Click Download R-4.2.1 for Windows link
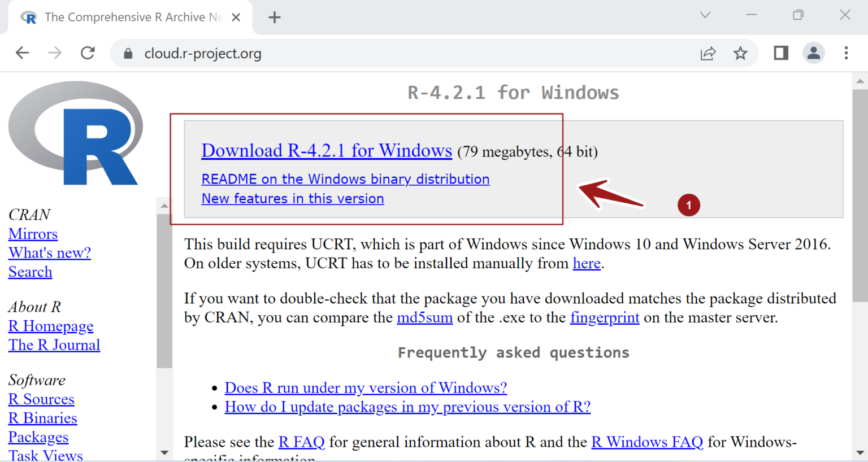This screenshot has width=868, height=462. coord(327,151)
